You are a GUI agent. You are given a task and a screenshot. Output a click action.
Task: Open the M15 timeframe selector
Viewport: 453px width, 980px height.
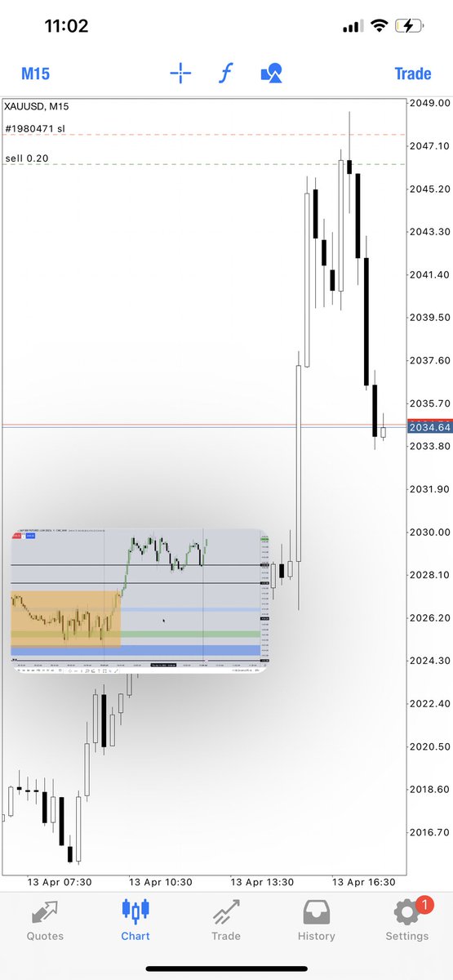35,73
